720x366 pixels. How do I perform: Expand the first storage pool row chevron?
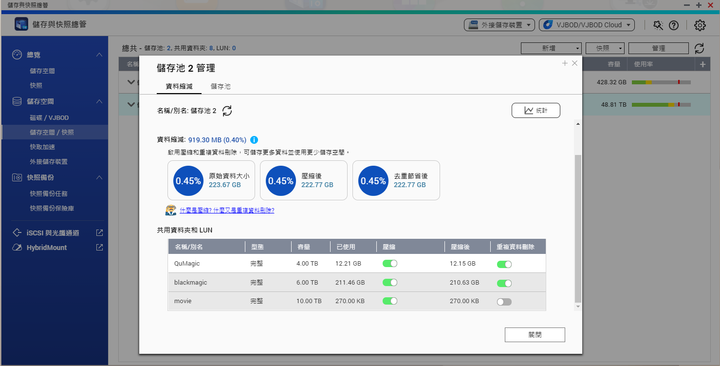[x=131, y=82]
